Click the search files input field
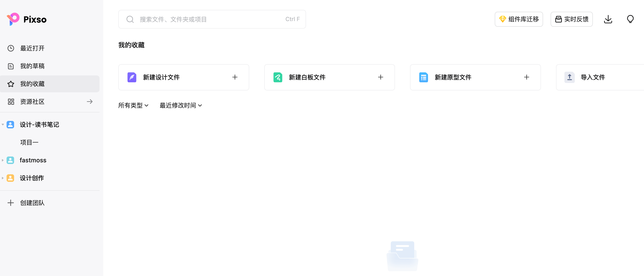Image resolution: width=644 pixels, height=276 pixels. (x=211, y=19)
